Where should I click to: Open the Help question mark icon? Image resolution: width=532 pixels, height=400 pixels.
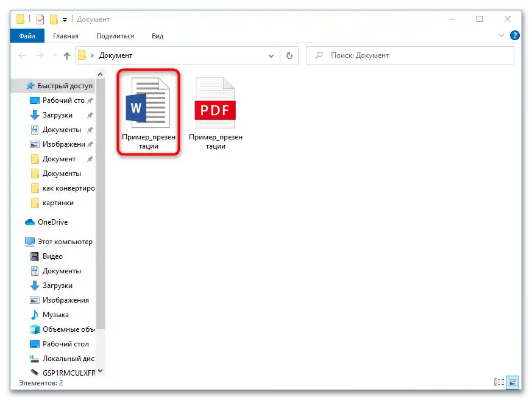click(514, 35)
